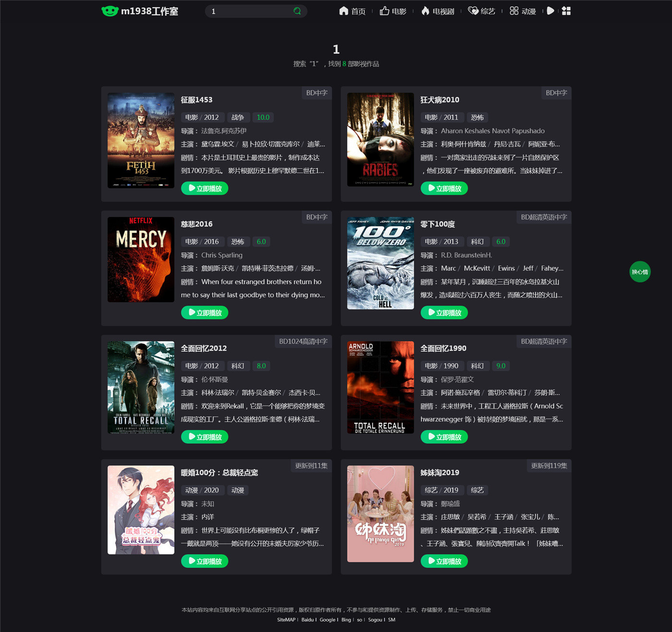Open title link 慈悲2016
This screenshot has height=632, width=672.
tap(197, 224)
